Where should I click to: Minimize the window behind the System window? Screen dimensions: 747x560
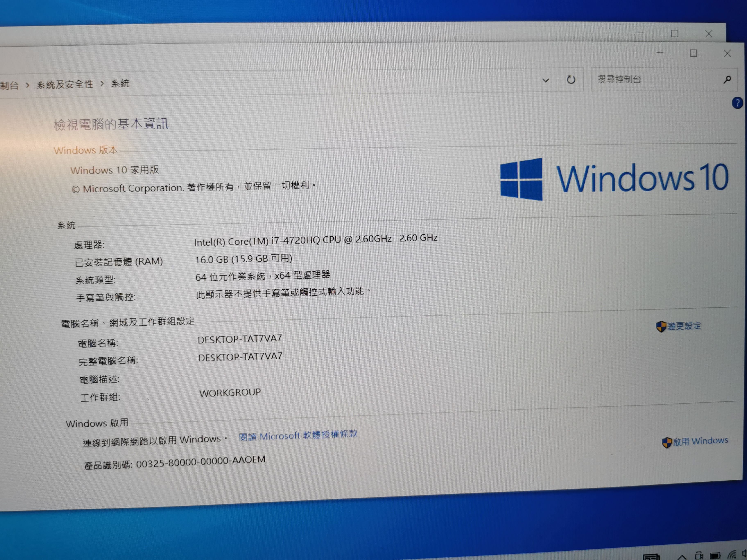pyautogui.click(x=641, y=33)
